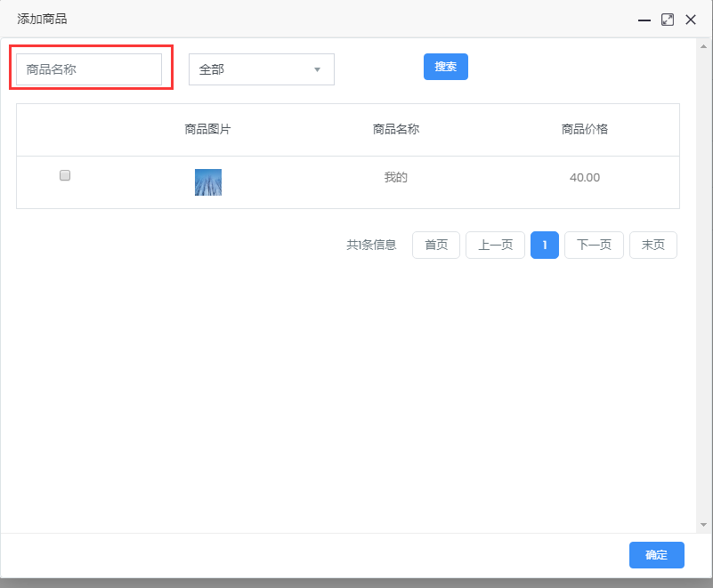Screen dimensions: 713x588
Task: Select page number 1
Action: click(x=545, y=245)
